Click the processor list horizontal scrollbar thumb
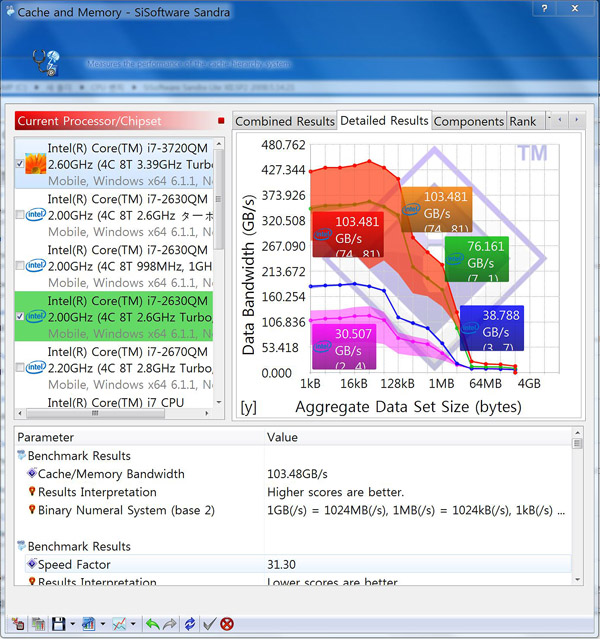The width and height of the screenshot is (600, 639). [95, 413]
